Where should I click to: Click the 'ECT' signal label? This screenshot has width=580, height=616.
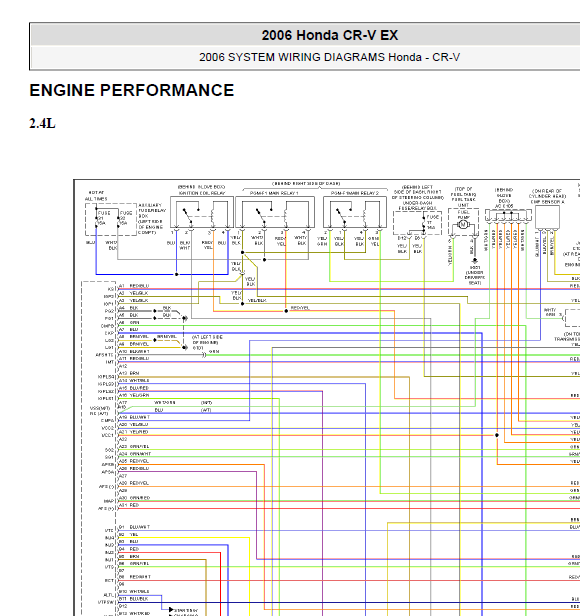[110, 581]
